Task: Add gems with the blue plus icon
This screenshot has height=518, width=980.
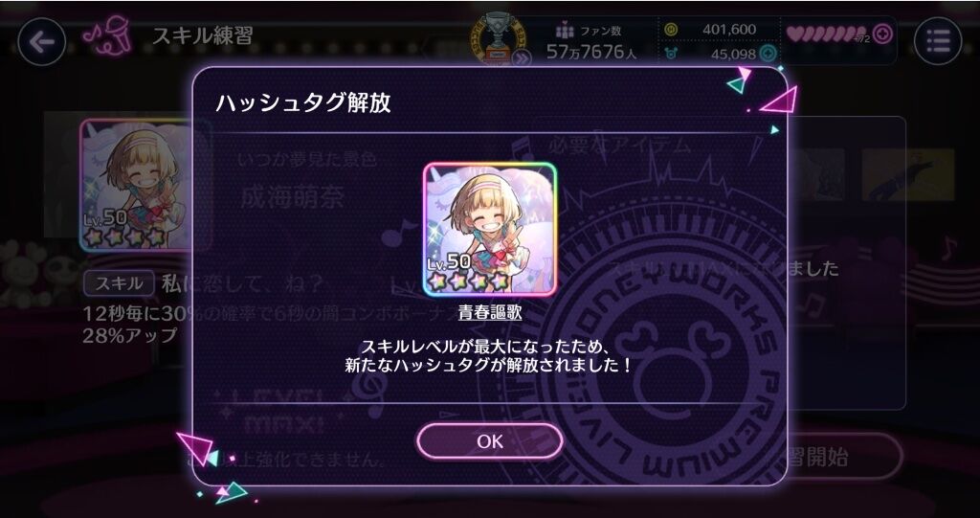Action: tap(768, 54)
